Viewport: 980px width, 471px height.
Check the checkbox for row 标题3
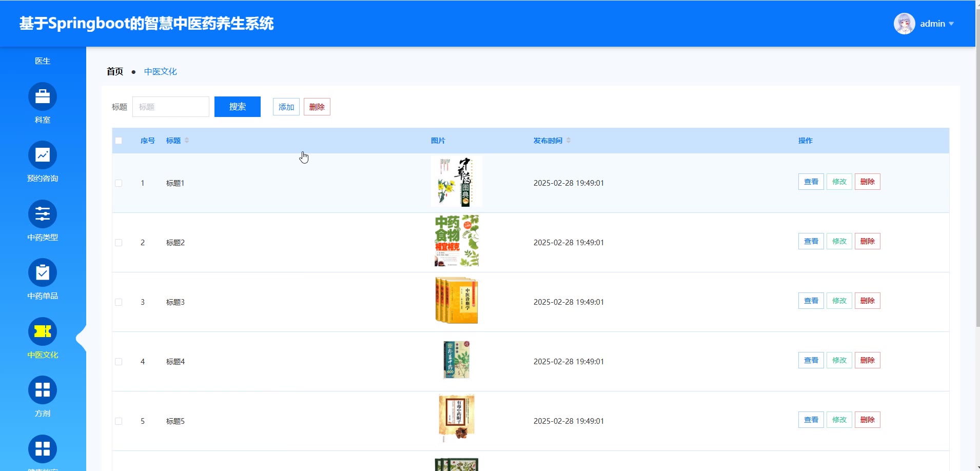click(119, 302)
